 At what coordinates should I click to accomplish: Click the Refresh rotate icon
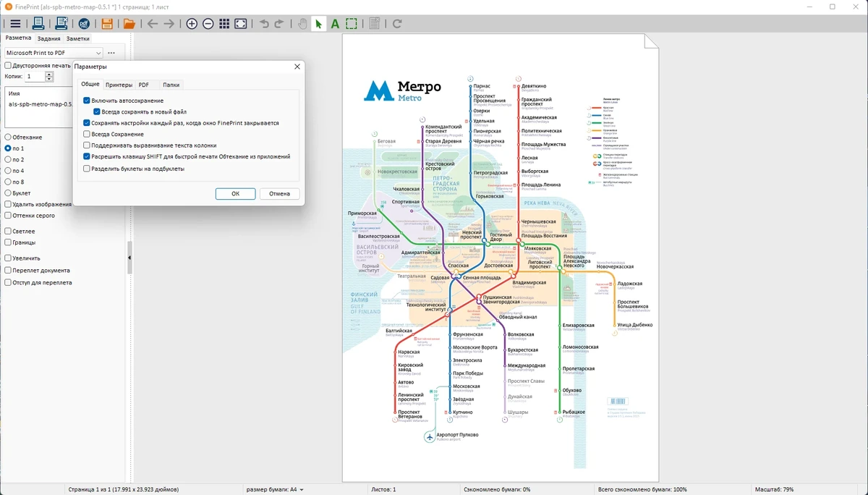(397, 24)
